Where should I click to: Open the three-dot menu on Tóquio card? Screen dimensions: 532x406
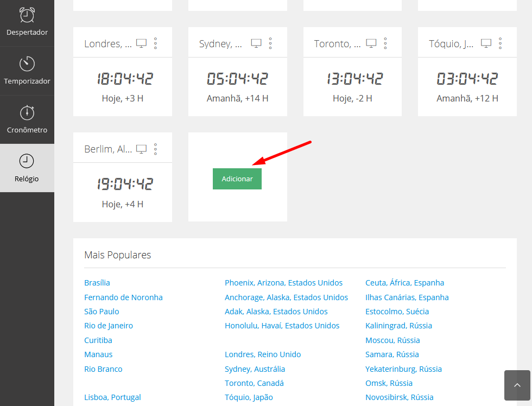500,43
